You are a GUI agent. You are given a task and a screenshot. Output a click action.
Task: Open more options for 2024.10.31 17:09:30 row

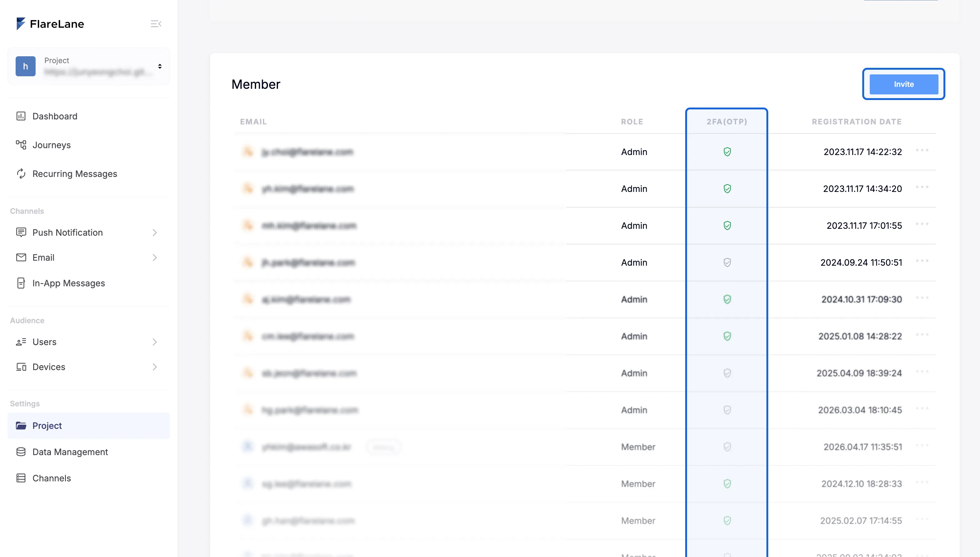[x=922, y=298]
